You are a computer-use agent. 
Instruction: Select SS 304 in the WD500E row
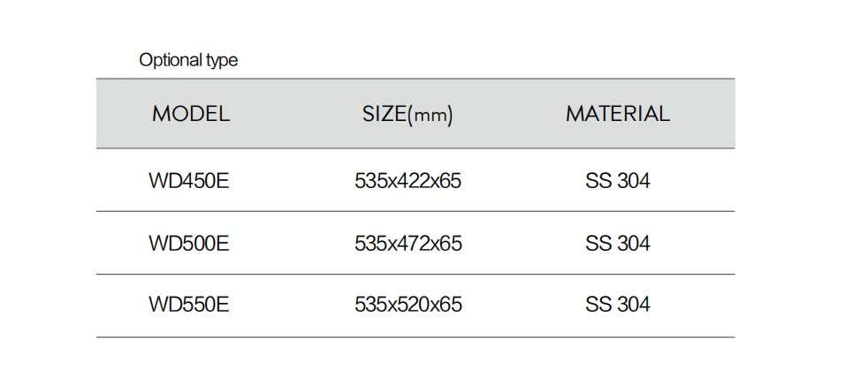click(617, 244)
